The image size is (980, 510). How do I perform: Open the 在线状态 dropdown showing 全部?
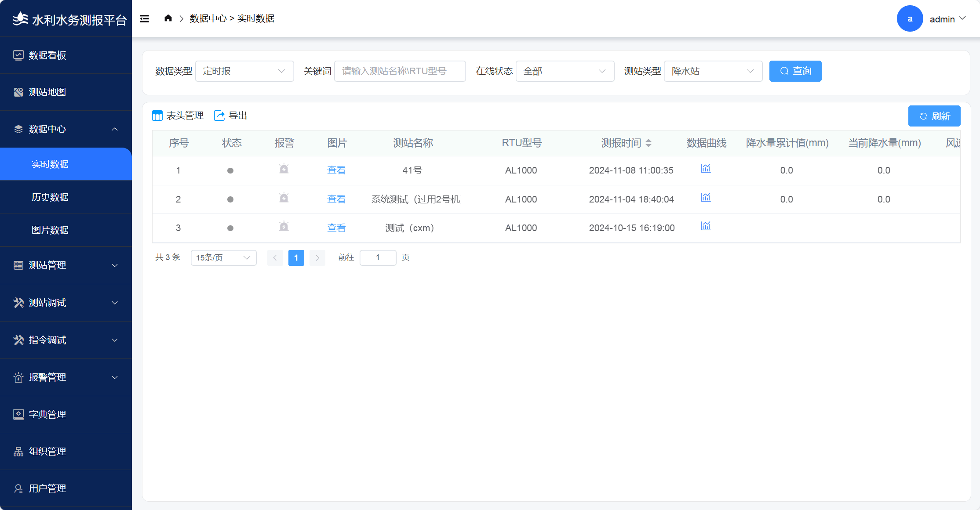(565, 71)
